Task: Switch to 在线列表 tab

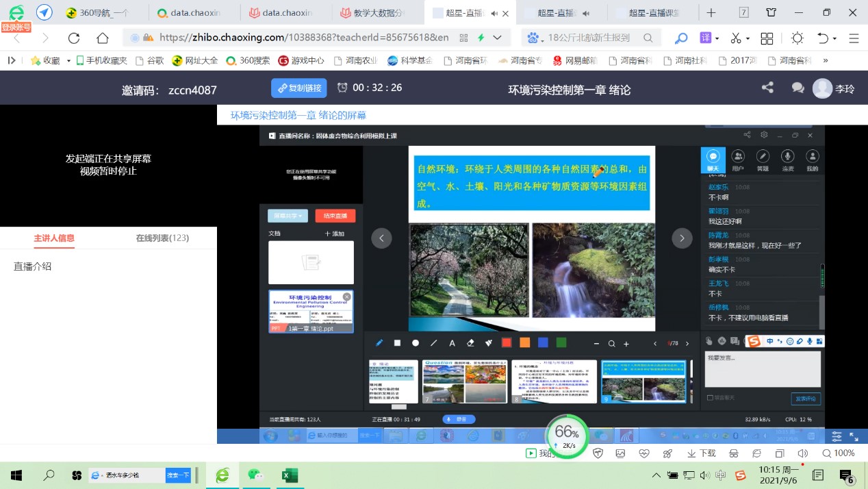Action: (x=162, y=238)
